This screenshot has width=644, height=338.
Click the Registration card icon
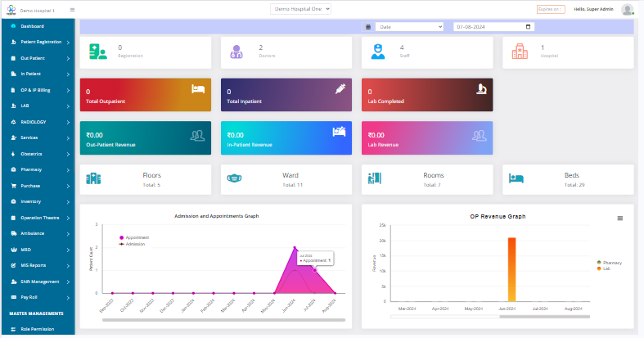click(x=98, y=52)
